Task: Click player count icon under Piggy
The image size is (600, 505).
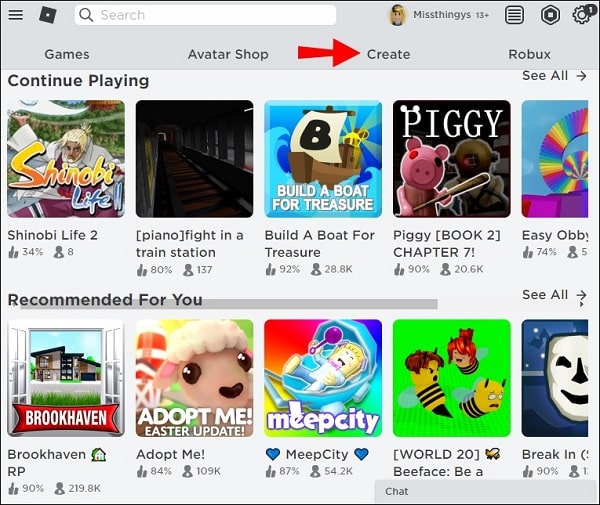Action: pos(445,269)
